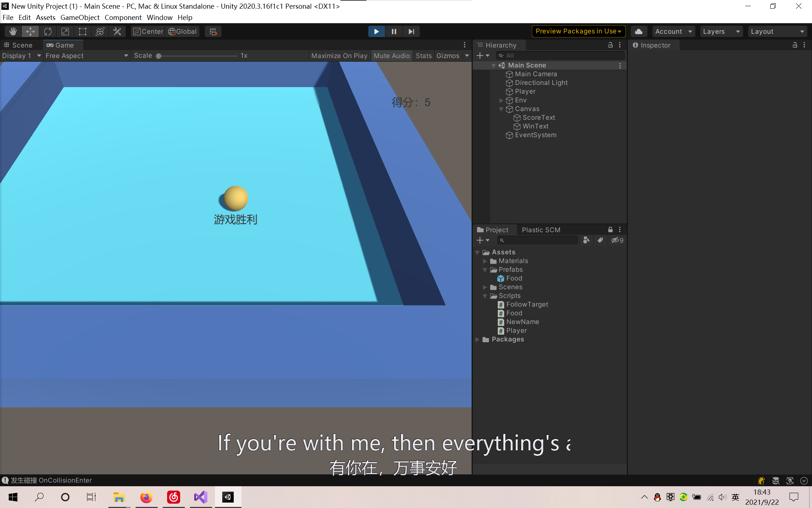Expand Materials folder
812x508 pixels.
pos(485,261)
